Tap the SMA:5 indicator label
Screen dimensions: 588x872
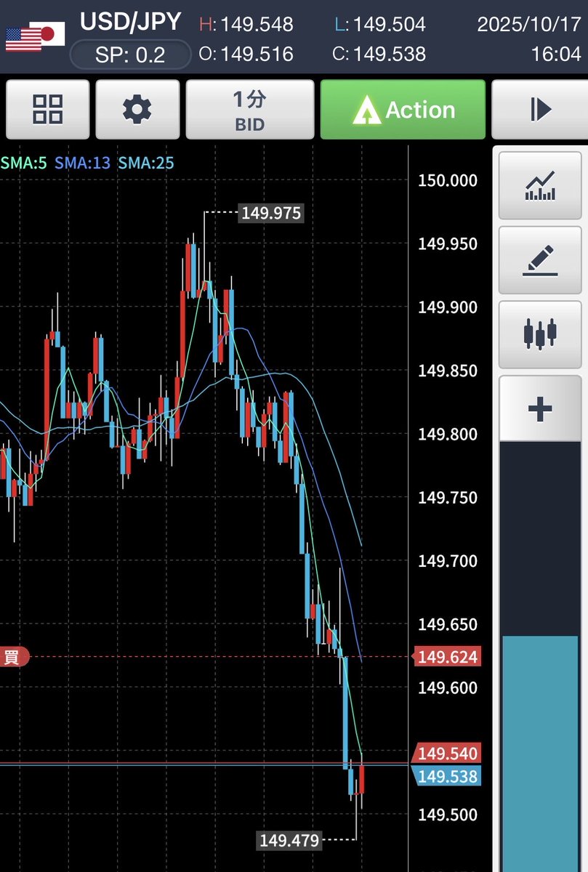[x=23, y=163]
